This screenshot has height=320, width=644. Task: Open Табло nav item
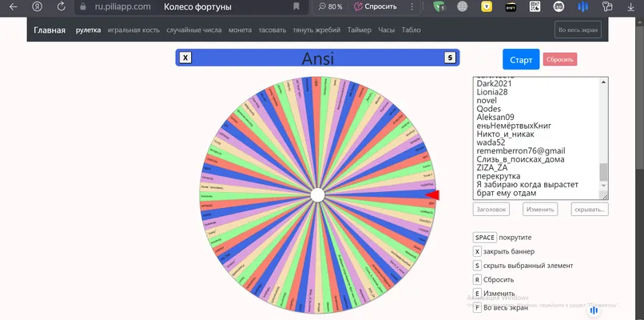coord(411,30)
